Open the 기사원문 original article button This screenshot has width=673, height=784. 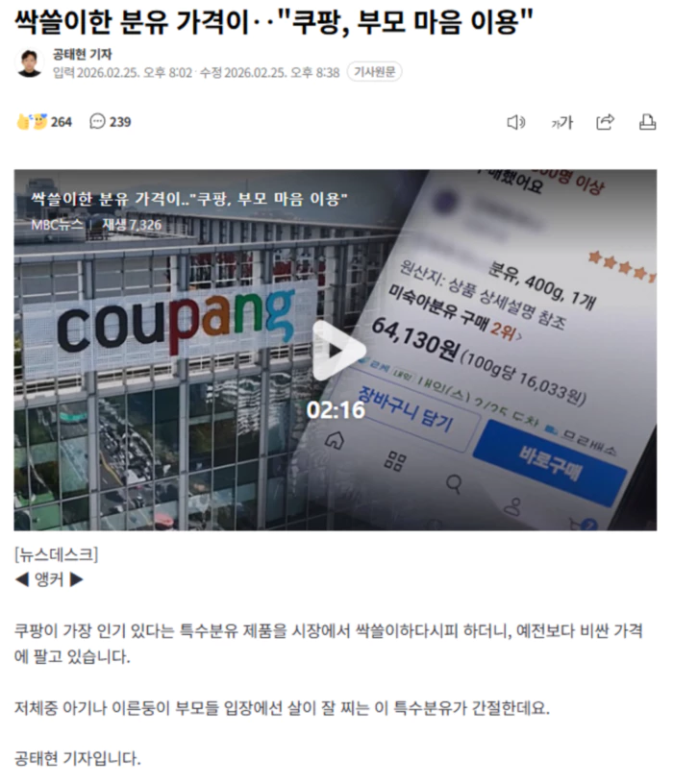[x=374, y=72]
